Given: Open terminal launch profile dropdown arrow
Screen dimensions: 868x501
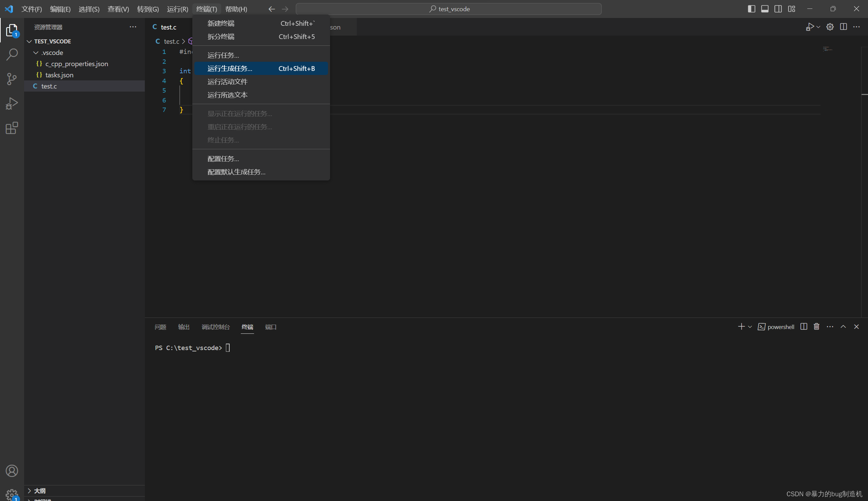Looking at the screenshot, I should [x=750, y=327].
